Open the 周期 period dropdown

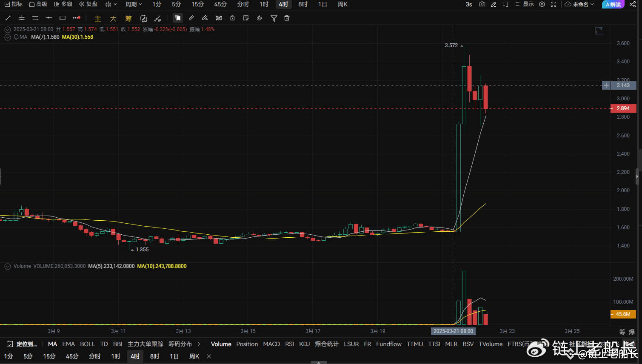click(x=134, y=4)
